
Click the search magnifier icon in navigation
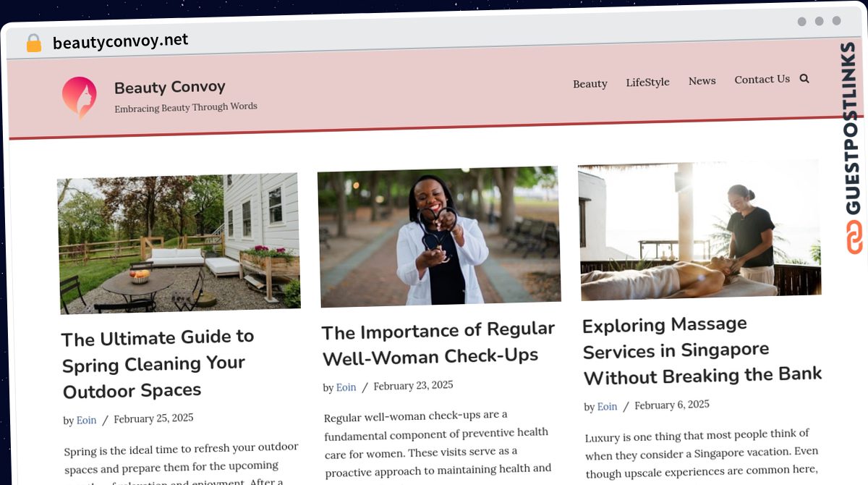[804, 78]
